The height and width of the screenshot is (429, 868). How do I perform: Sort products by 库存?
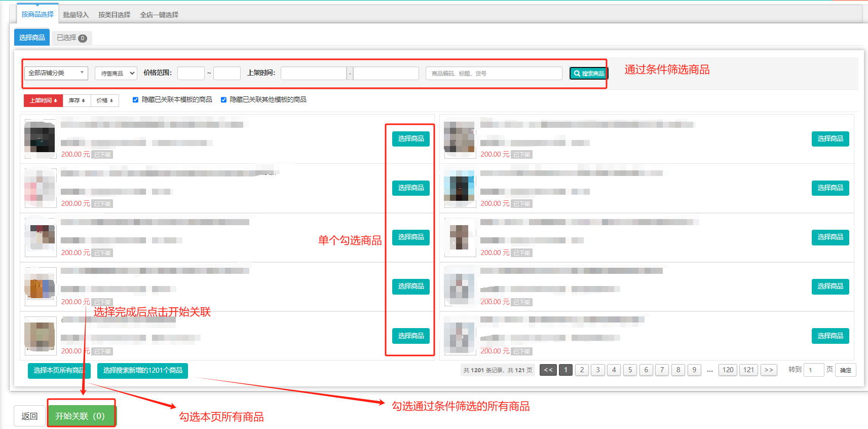77,100
